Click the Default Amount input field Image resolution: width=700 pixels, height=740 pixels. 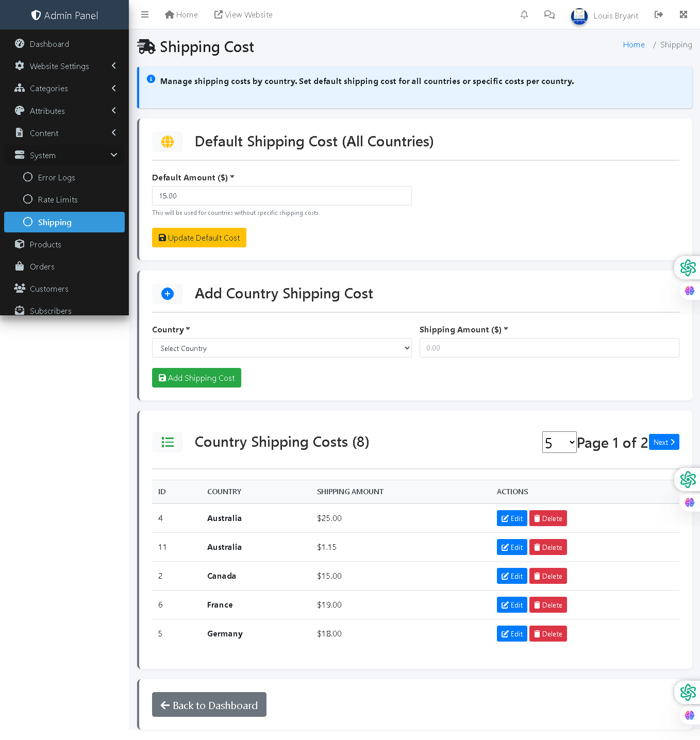point(281,196)
